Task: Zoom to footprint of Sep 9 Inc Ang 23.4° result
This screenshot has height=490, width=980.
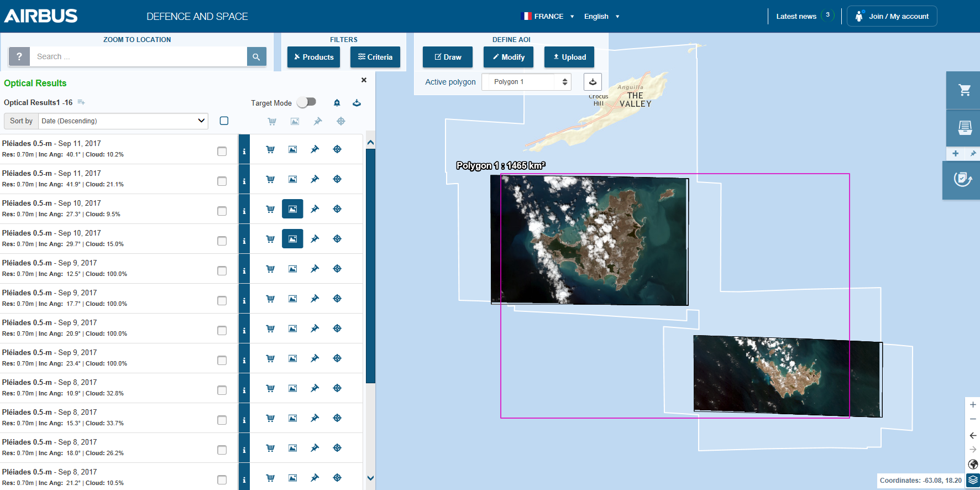Action: (x=337, y=358)
